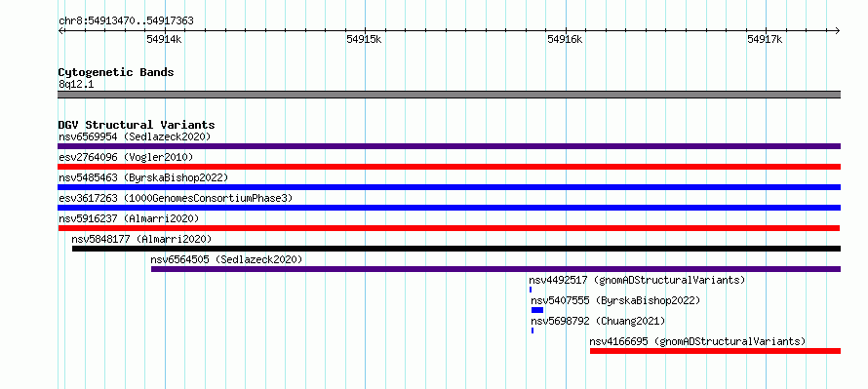This screenshot has height=389, width=868.
Task: Click the gray 8q12.1 cytogenetic band bar
Action: (449, 95)
